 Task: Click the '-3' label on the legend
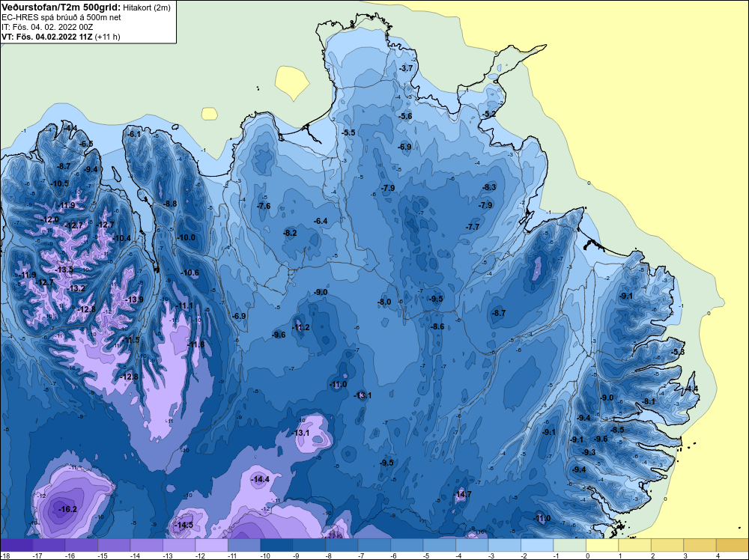(493, 556)
